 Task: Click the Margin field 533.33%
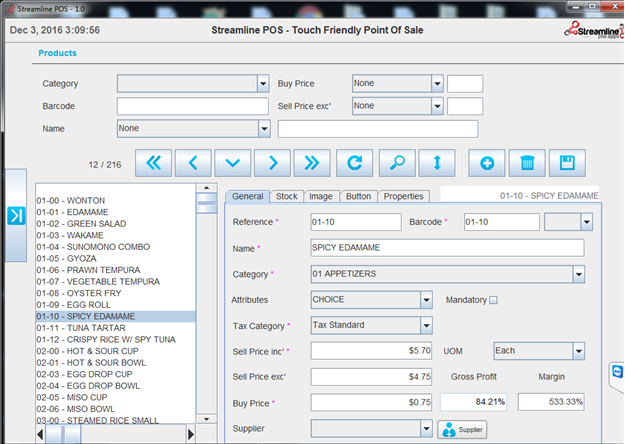pyautogui.click(x=551, y=402)
